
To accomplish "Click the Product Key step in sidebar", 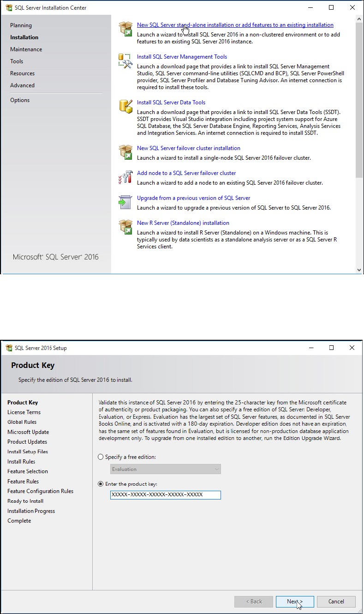I will pos(23,403).
